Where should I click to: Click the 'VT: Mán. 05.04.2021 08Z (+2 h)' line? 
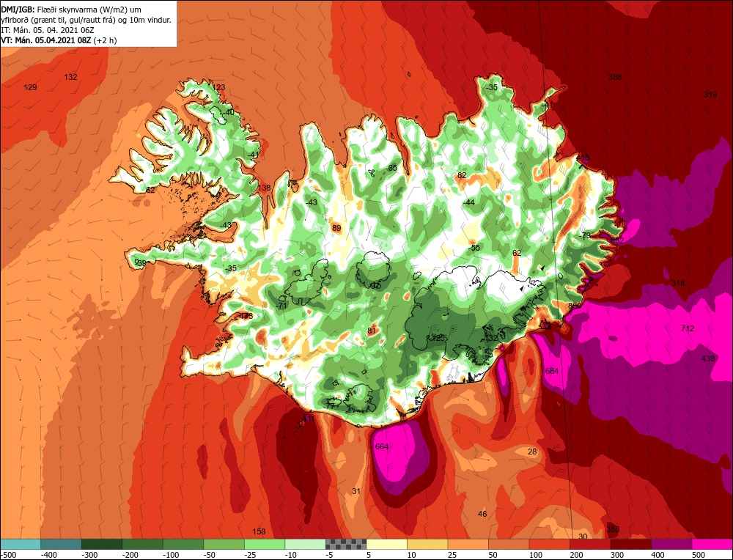point(59,40)
